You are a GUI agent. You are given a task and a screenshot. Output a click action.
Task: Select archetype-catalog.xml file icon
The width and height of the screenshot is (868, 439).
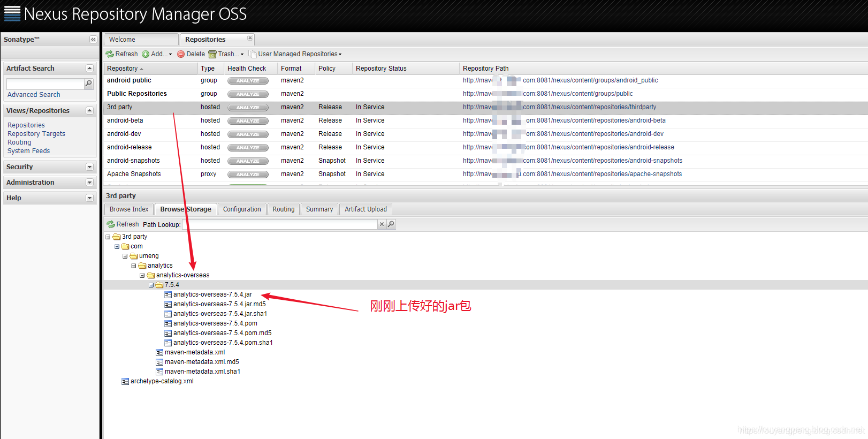click(125, 381)
